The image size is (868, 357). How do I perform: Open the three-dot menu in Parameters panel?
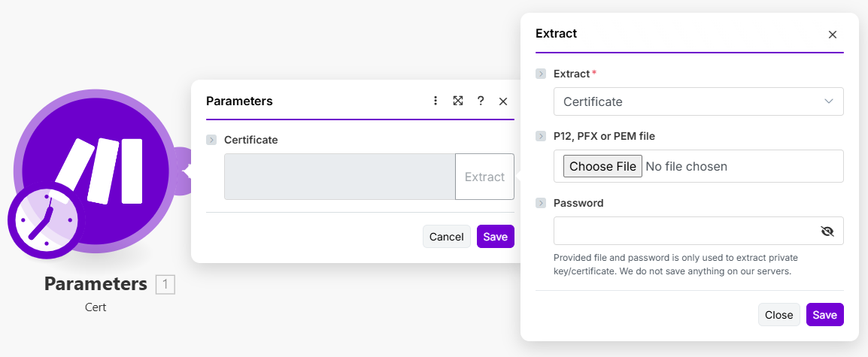tap(436, 101)
